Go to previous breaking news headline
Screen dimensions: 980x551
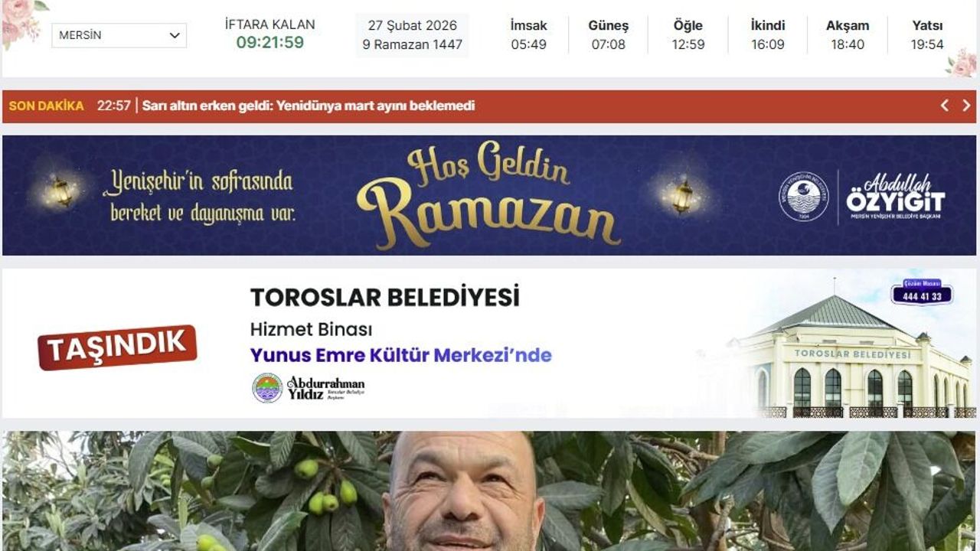click(945, 106)
